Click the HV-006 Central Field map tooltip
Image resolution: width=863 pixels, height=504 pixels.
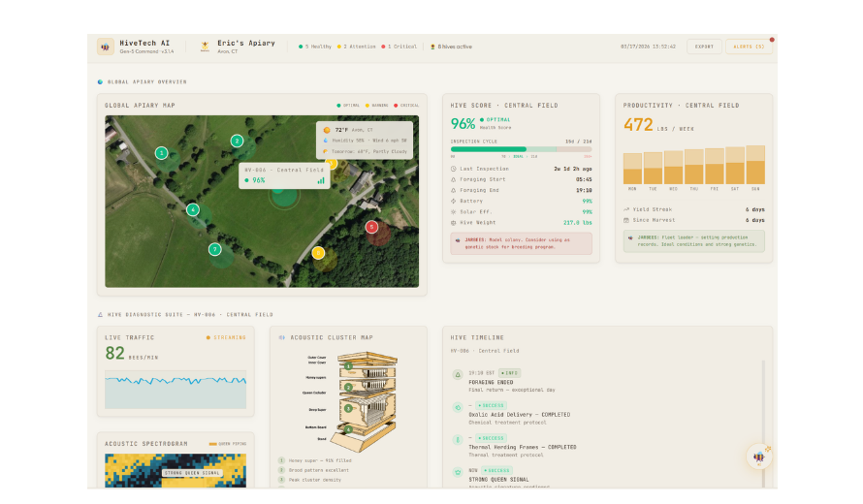coord(284,175)
